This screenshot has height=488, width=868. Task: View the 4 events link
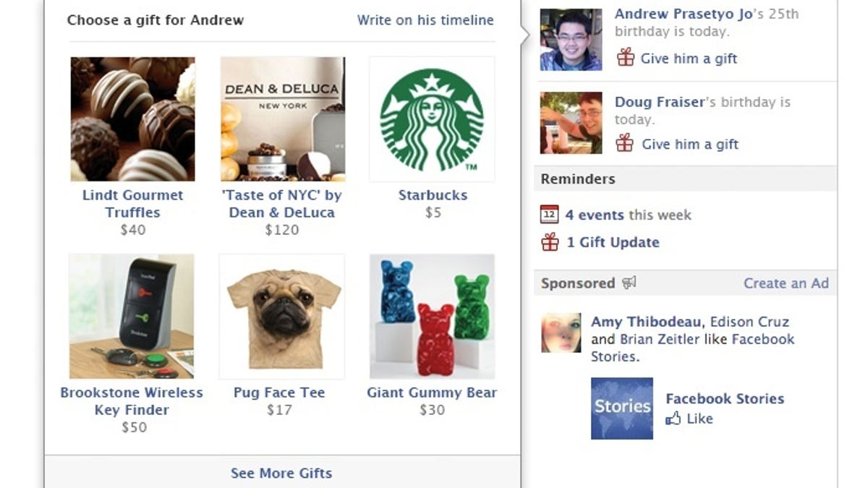click(x=595, y=215)
